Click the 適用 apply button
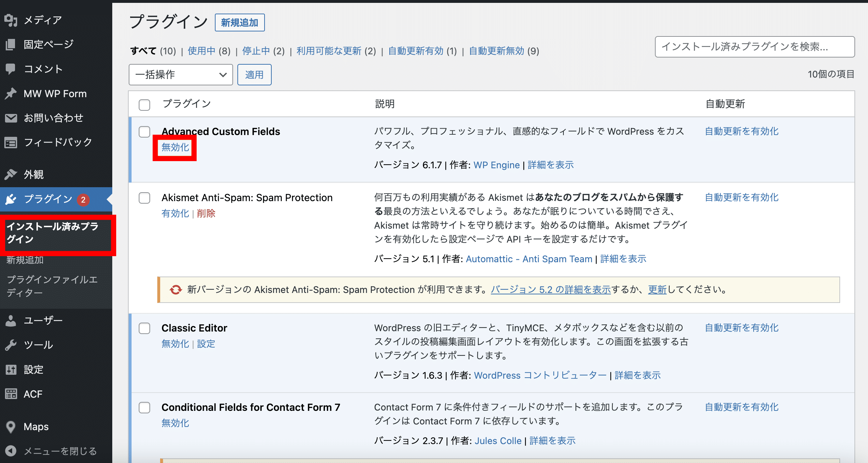The image size is (868, 463). coord(254,75)
